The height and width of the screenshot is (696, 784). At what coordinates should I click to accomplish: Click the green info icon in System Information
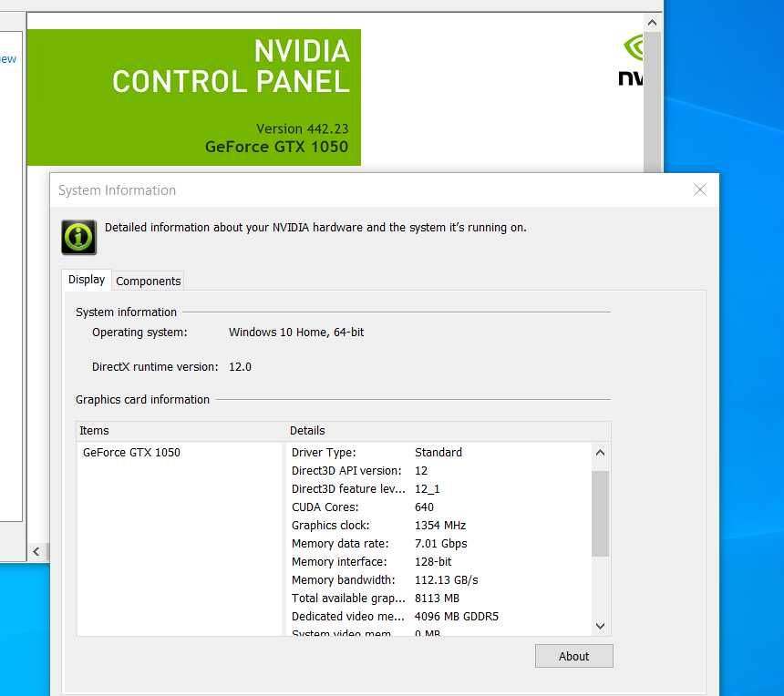[78, 237]
